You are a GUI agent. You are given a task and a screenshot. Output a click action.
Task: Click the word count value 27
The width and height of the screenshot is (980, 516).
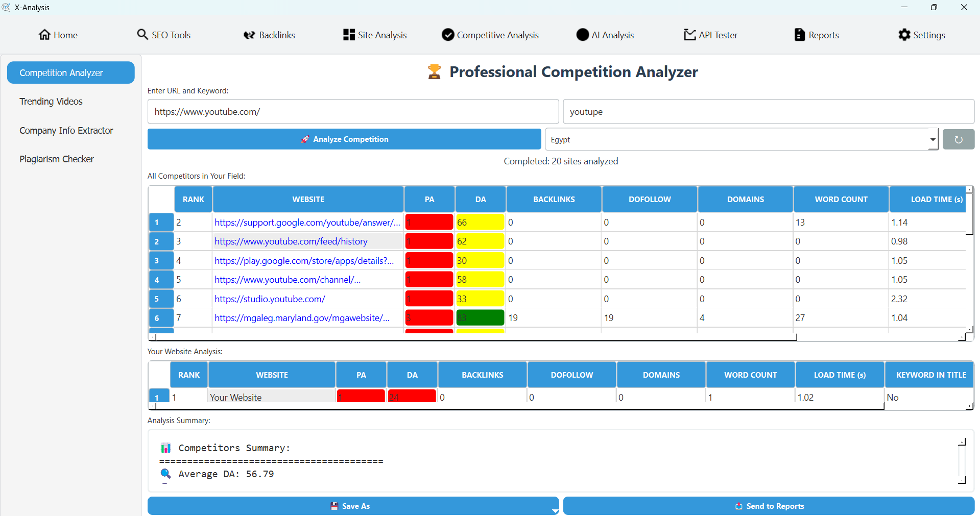click(x=800, y=318)
